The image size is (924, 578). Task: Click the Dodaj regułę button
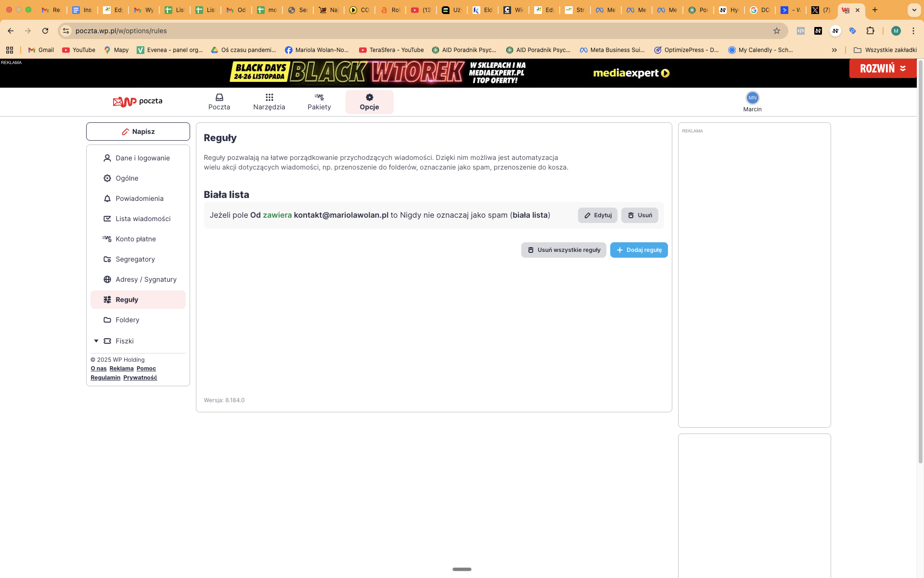point(639,250)
